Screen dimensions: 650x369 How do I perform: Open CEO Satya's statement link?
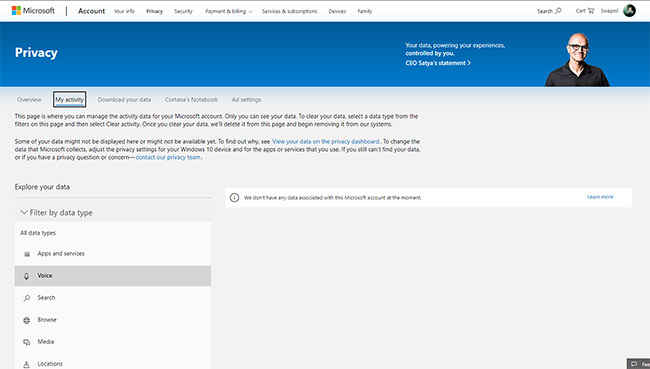point(438,63)
